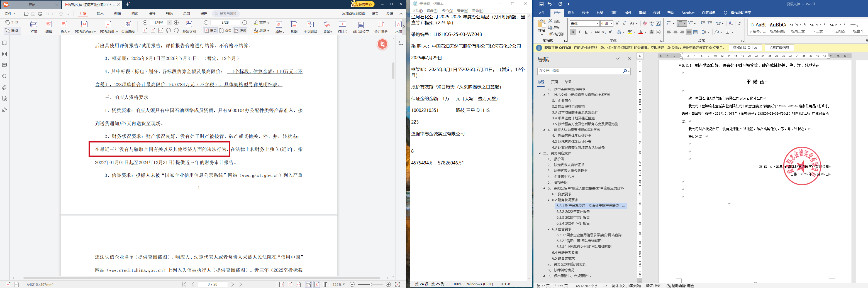Viewport: 868px width, 288px height.
Task: Toggle justify alignment in Word
Action: tap(689, 32)
